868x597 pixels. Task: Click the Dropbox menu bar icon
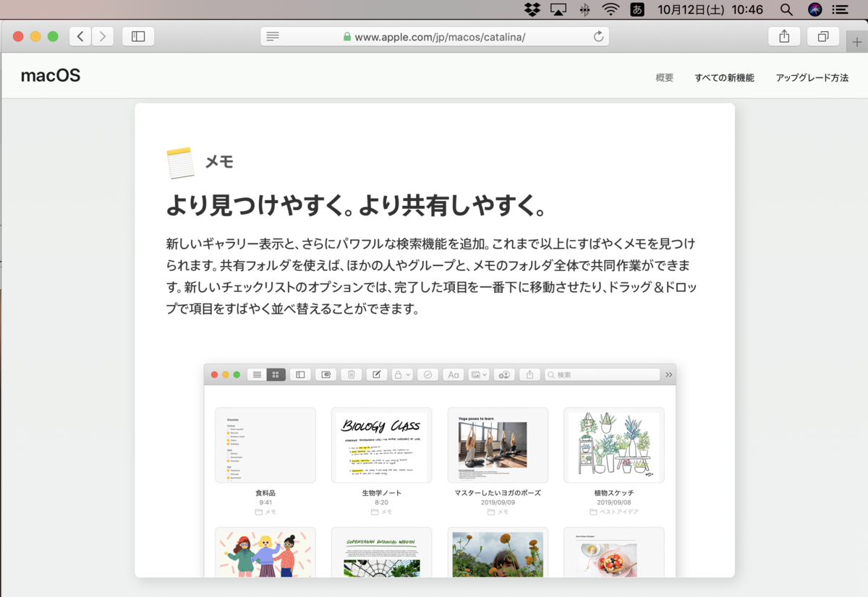click(x=530, y=9)
